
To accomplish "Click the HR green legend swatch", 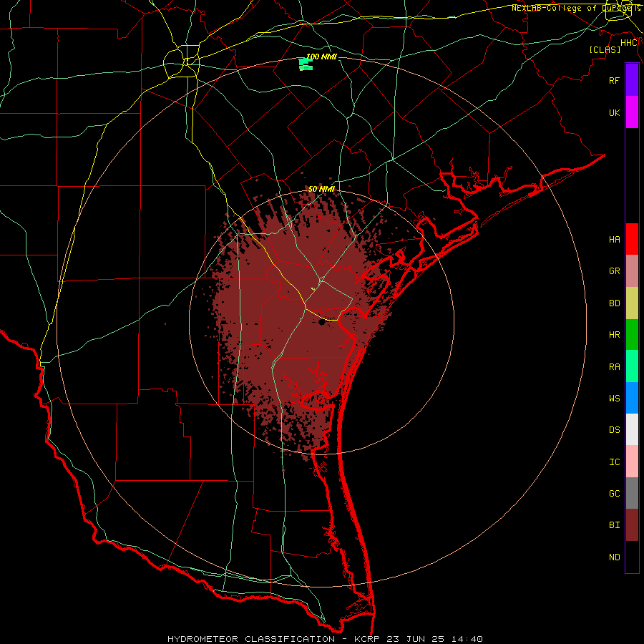I will [x=632, y=335].
